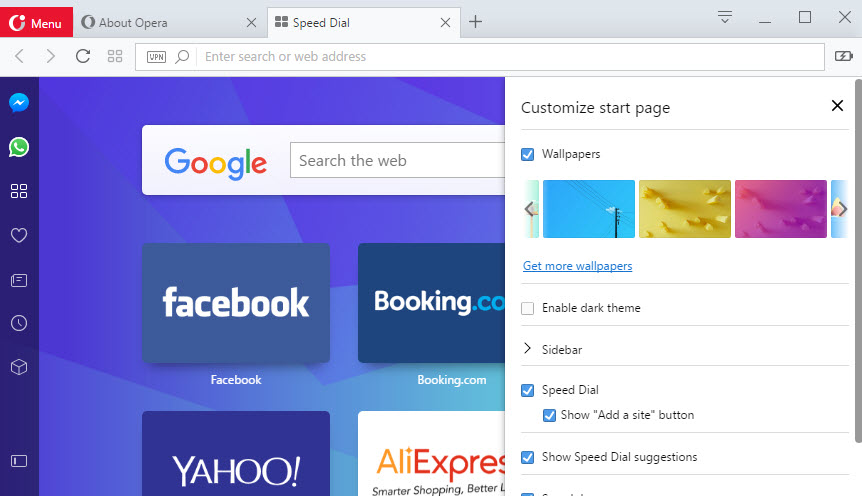Open the Booking.com speed dial tile

(432, 303)
